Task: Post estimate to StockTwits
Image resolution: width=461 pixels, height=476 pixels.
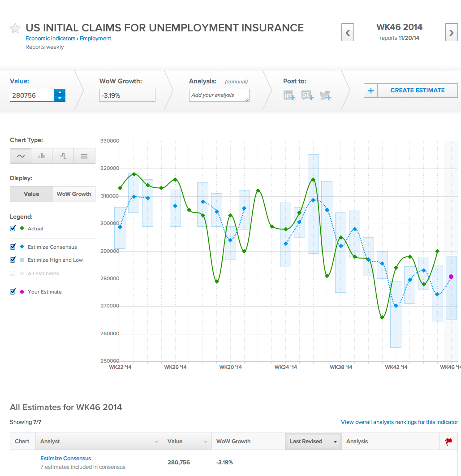Action: (307, 95)
